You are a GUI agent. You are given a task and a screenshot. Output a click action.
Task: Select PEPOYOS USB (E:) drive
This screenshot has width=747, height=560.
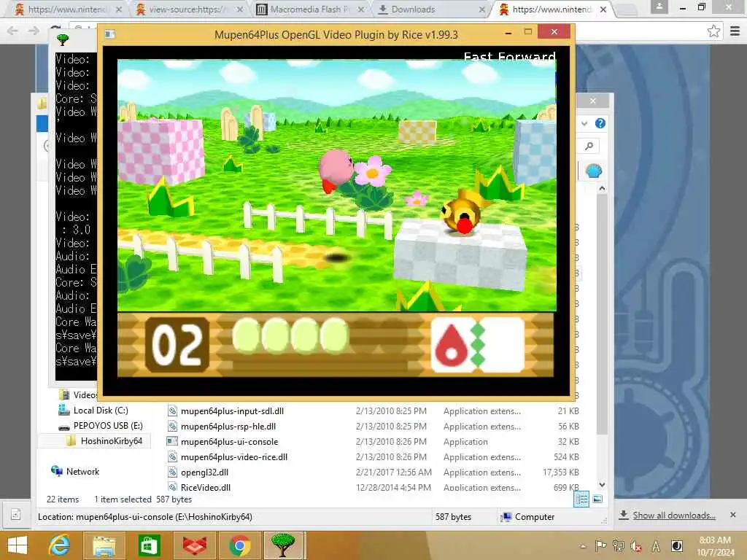tap(108, 425)
